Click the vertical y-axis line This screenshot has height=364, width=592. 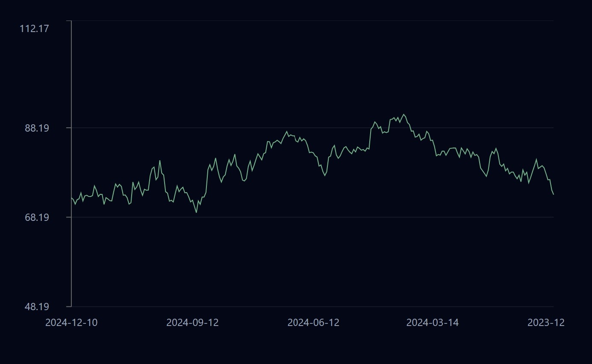(x=71, y=171)
